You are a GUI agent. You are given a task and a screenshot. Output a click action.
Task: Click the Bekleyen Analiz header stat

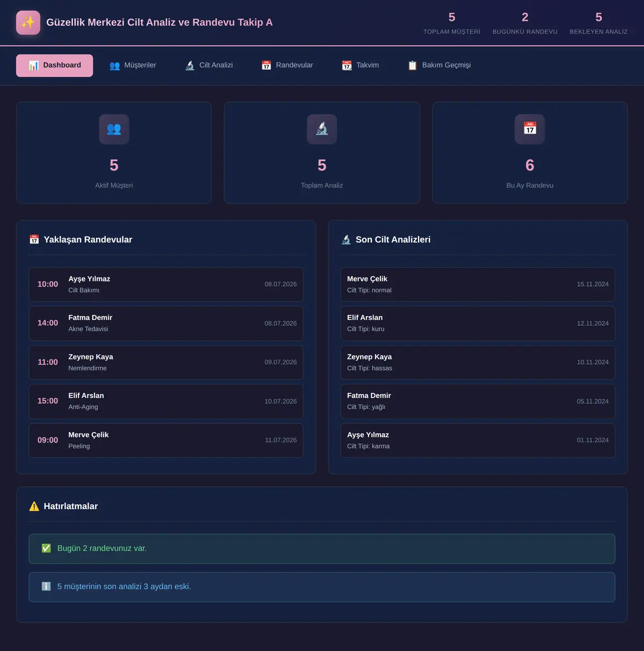tap(598, 23)
